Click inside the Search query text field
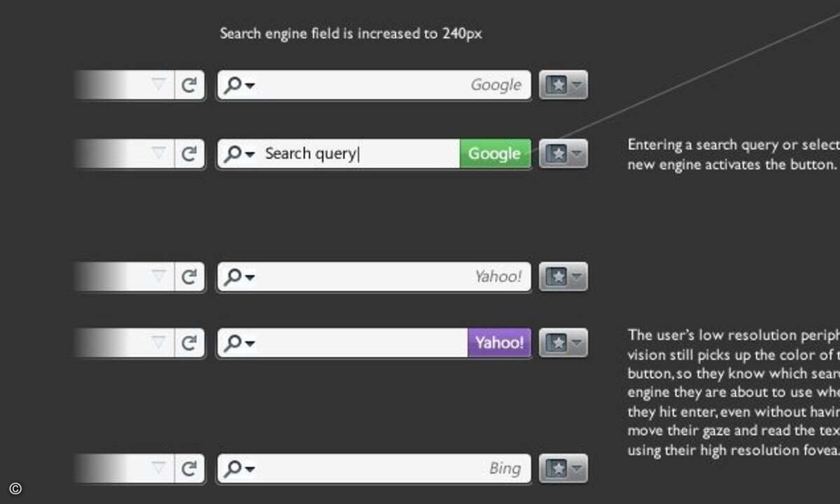 click(339, 154)
